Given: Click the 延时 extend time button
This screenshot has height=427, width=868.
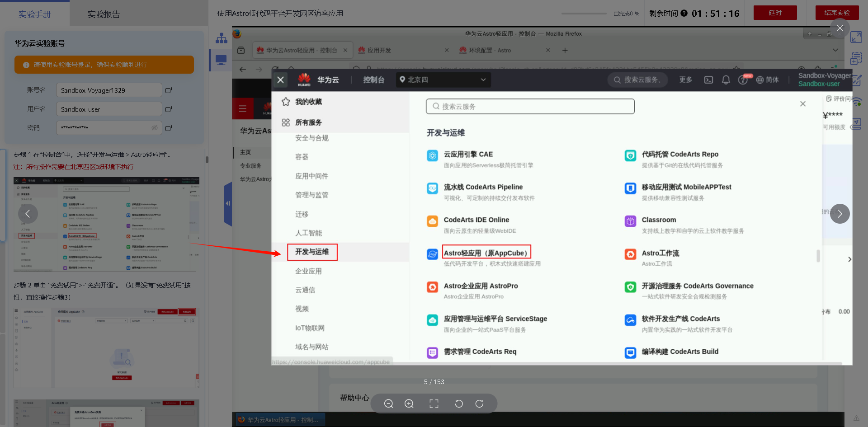Looking at the screenshot, I should tap(775, 13).
